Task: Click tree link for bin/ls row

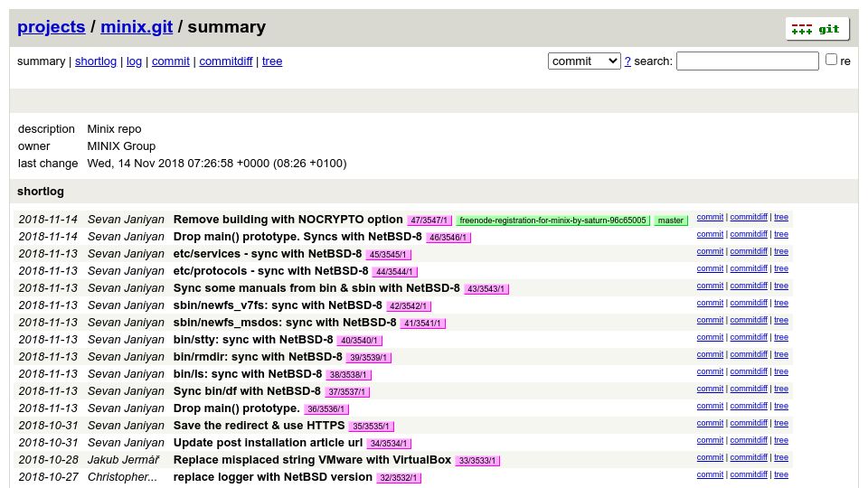Action: [781, 371]
